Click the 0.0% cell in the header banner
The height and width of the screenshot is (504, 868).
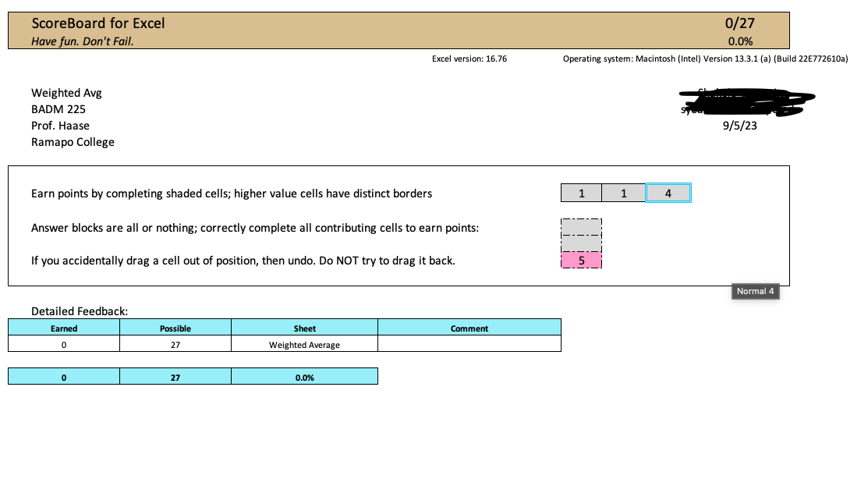740,41
